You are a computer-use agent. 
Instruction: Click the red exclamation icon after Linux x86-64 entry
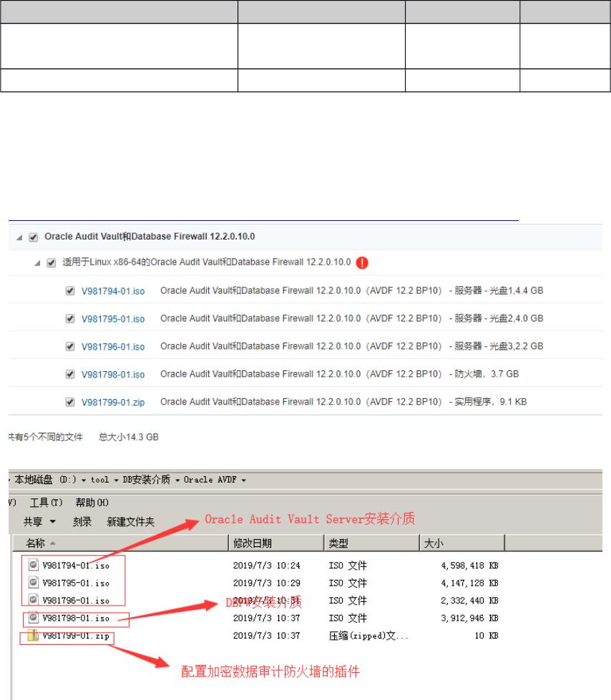point(363,262)
